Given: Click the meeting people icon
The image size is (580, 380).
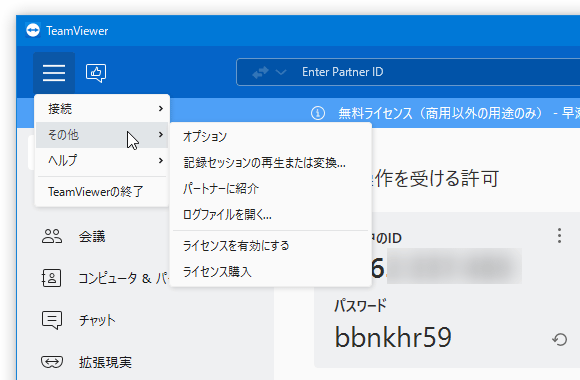Looking at the screenshot, I should point(51,236).
